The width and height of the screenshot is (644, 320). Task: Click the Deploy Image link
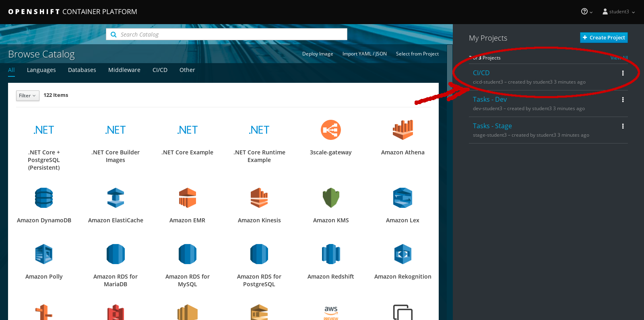click(318, 54)
